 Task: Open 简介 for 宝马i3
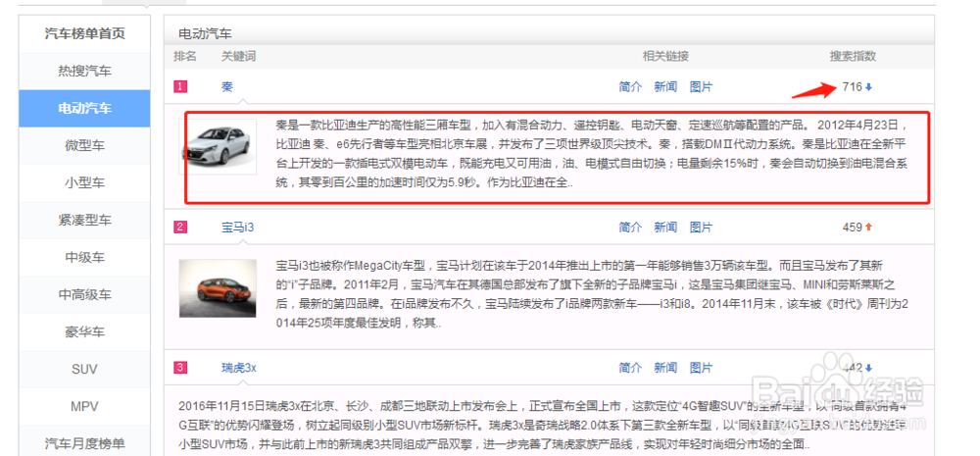[x=630, y=228]
